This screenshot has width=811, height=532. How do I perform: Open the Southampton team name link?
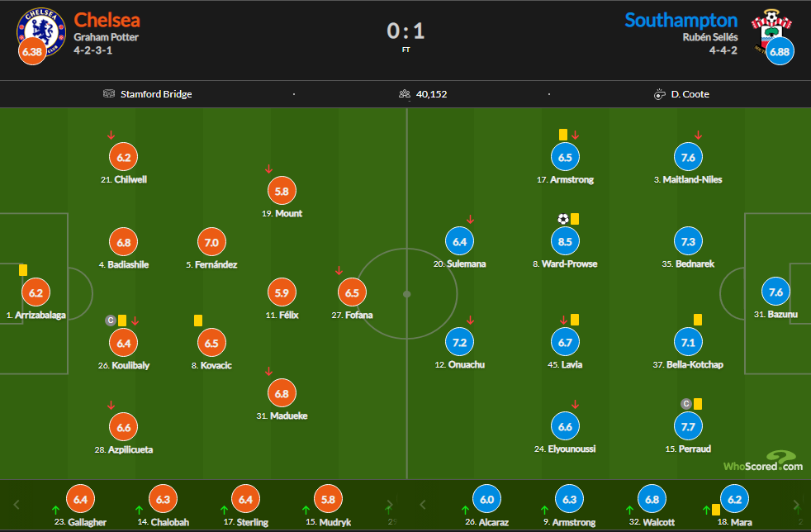click(x=681, y=20)
